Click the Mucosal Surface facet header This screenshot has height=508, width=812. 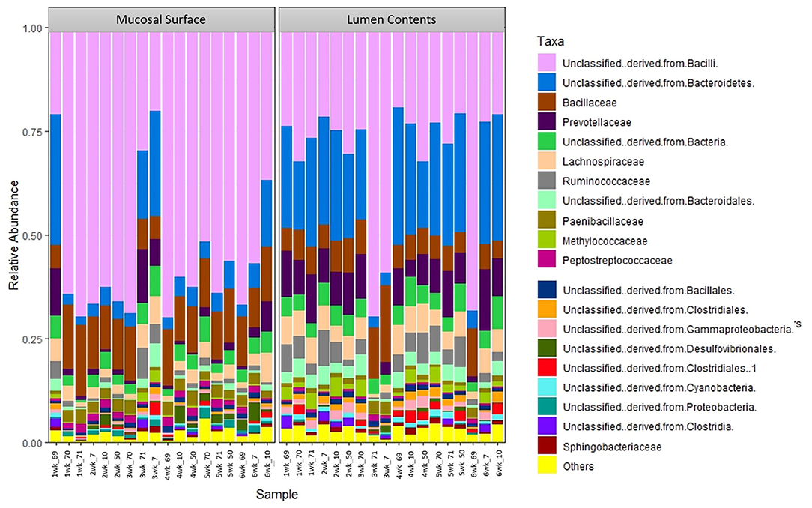[161, 19]
